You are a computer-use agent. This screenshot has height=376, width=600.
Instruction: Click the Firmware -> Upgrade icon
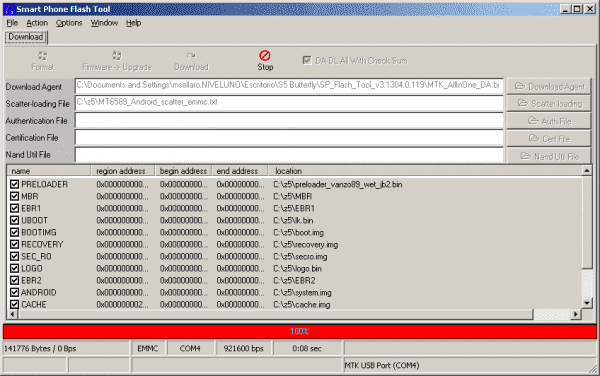[x=117, y=56]
